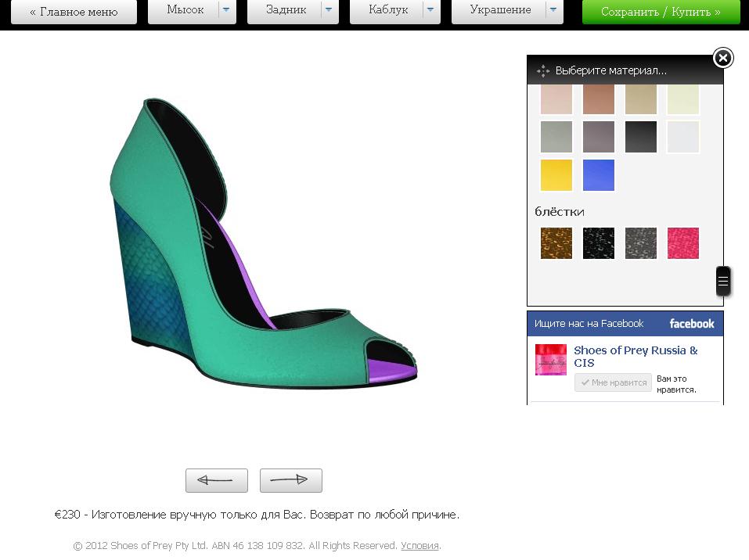Open the Задник menu button
This screenshot has width=749, height=560.
(x=285, y=10)
